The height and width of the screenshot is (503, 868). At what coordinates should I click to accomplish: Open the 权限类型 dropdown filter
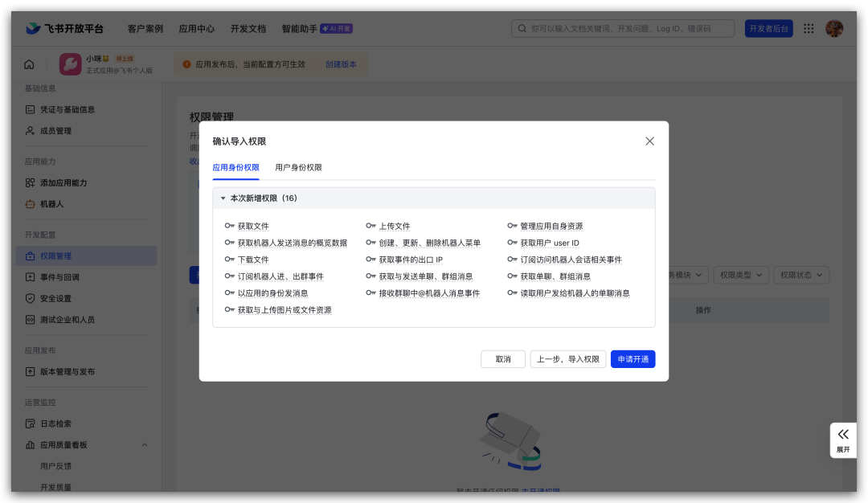tap(741, 275)
